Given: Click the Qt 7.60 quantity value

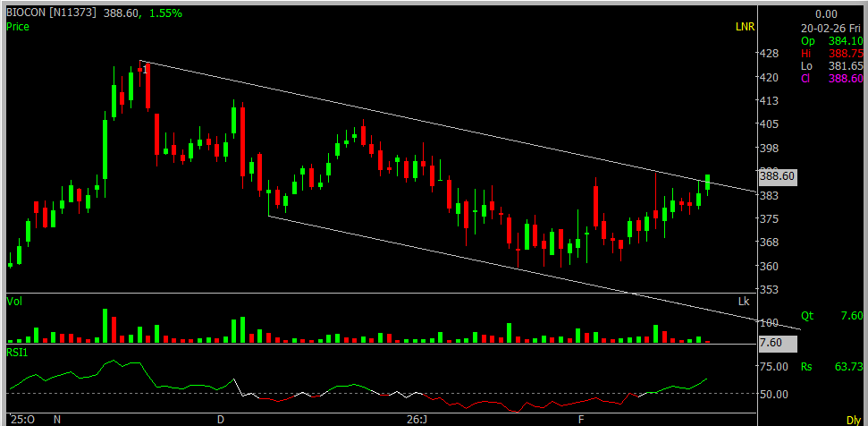Looking at the screenshot, I should click(831, 316).
